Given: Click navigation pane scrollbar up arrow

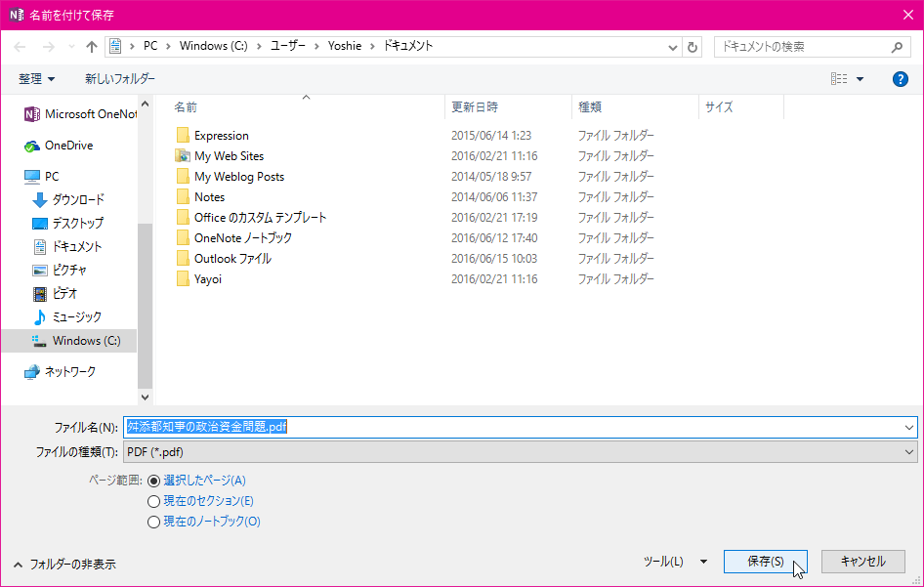Looking at the screenshot, I should click(x=145, y=105).
